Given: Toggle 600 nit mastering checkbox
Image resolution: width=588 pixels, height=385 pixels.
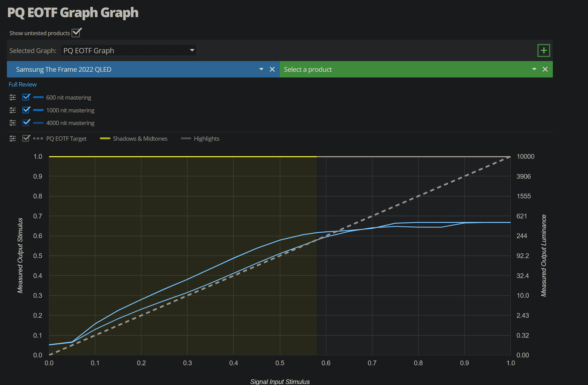Looking at the screenshot, I should pos(26,97).
